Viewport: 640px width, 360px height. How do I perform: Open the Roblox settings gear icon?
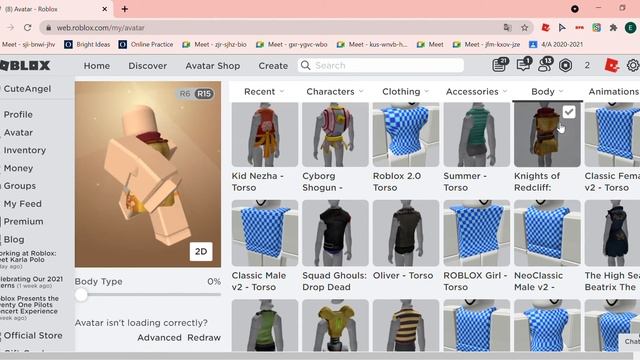click(633, 65)
